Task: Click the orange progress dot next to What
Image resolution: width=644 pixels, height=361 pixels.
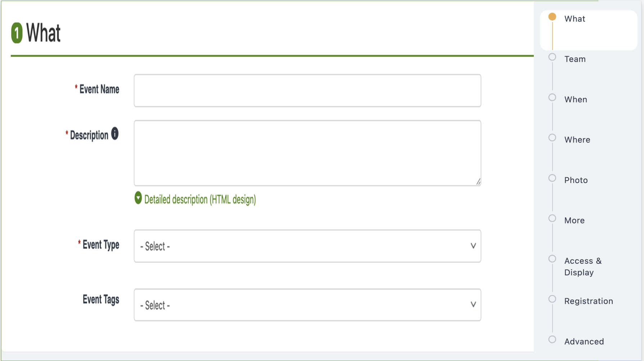Action: tap(552, 17)
